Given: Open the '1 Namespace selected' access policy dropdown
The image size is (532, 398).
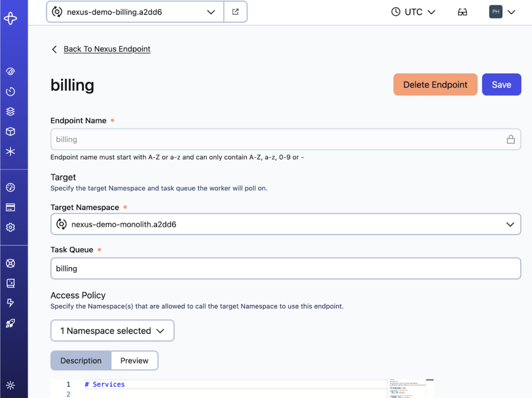Looking at the screenshot, I should coord(112,331).
